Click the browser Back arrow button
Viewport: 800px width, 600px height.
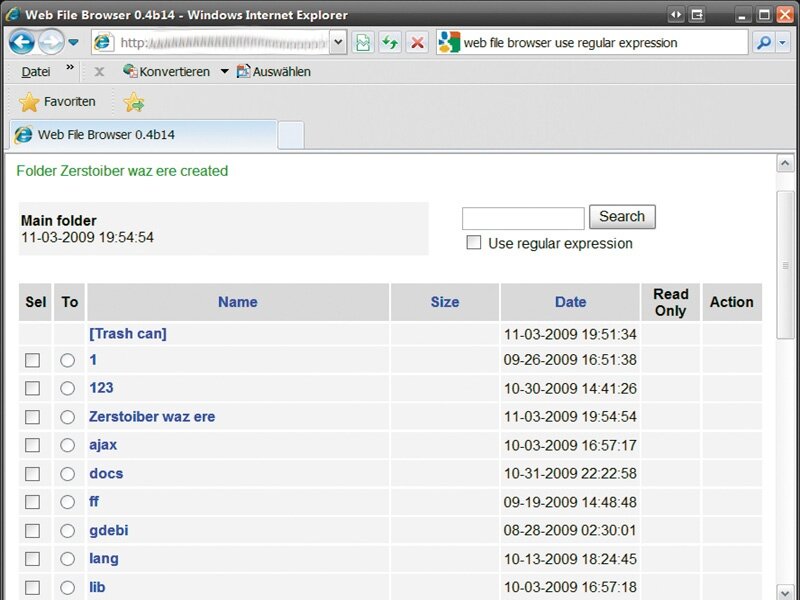[x=22, y=42]
